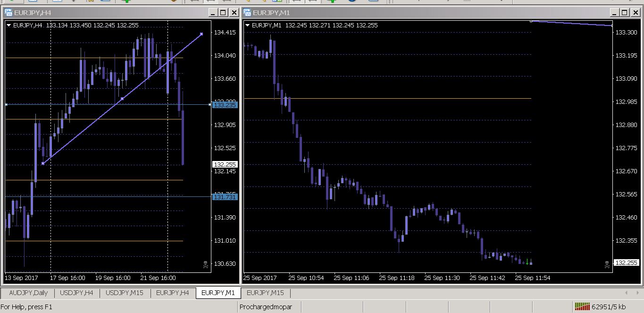This screenshot has height=313, width=644.
Task: Click the '25 Sep 11:18' time label
Action: pos(397,278)
